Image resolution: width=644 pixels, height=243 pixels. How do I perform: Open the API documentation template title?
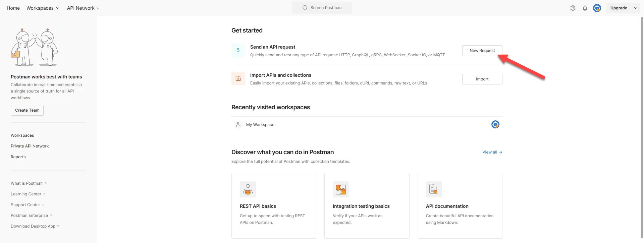pos(447,206)
